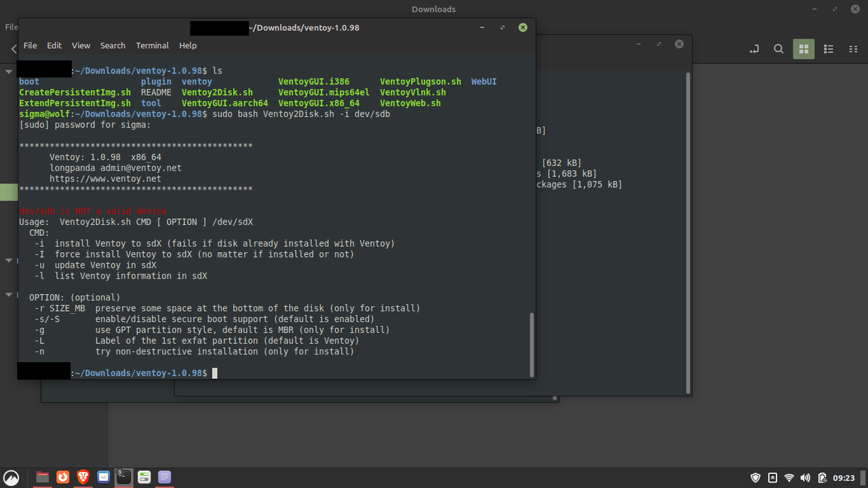
Task: Close the background terminal window
Action: coord(679,44)
